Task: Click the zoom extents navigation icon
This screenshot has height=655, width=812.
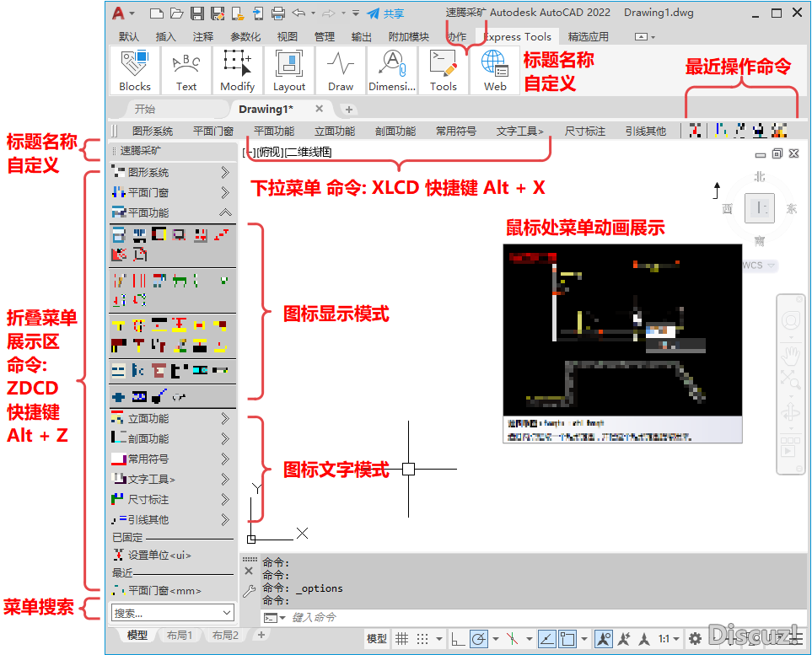Action: click(790, 379)
